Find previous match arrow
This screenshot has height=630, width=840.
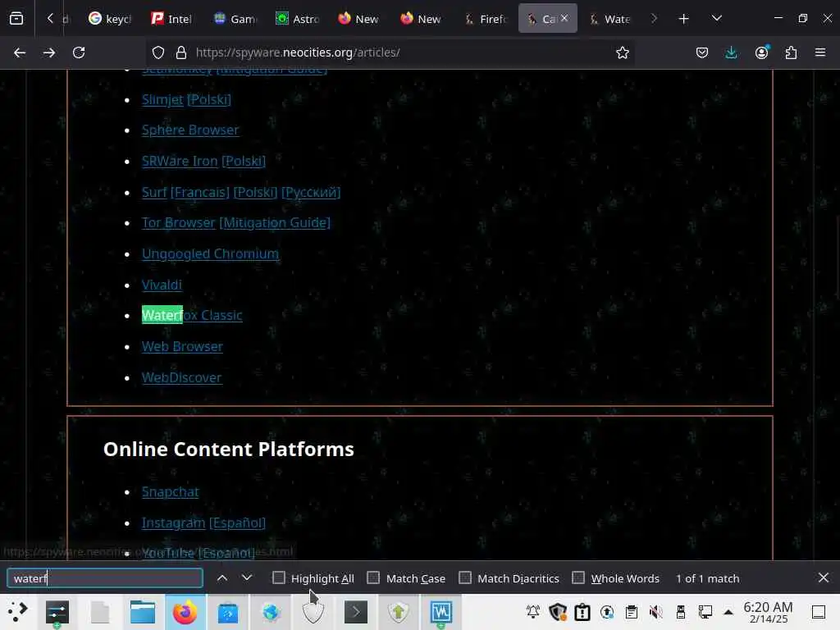coord(222,578)
